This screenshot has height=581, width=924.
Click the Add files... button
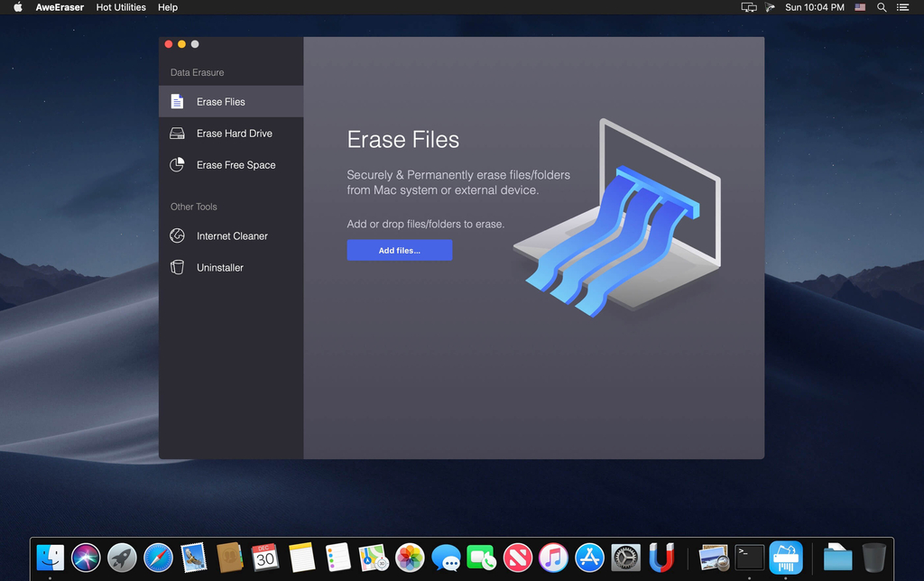tap(400, 251)
